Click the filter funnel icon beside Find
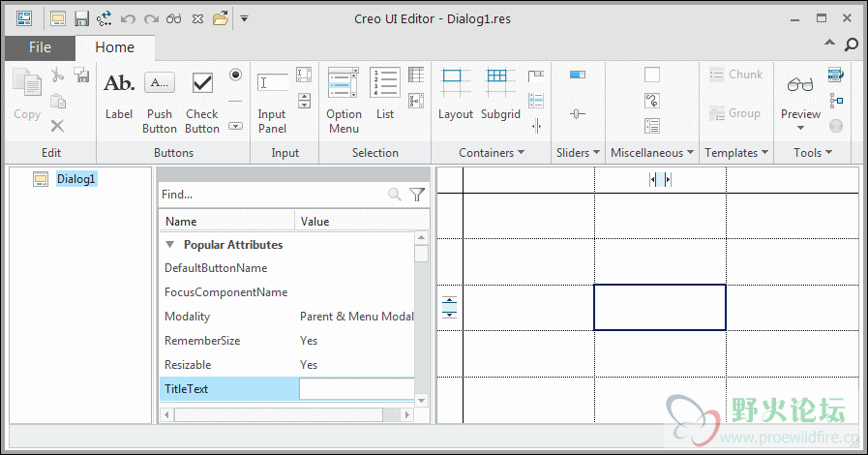868x455 pixels. (x=417, y=195)
